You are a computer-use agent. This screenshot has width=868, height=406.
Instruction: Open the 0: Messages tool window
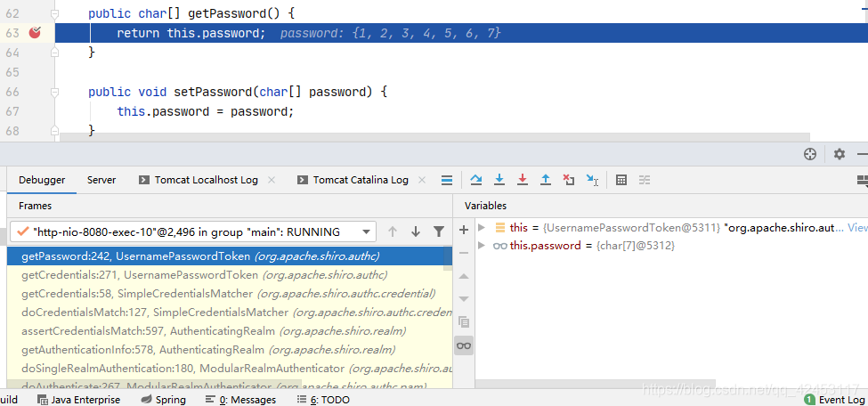point(240,400)
